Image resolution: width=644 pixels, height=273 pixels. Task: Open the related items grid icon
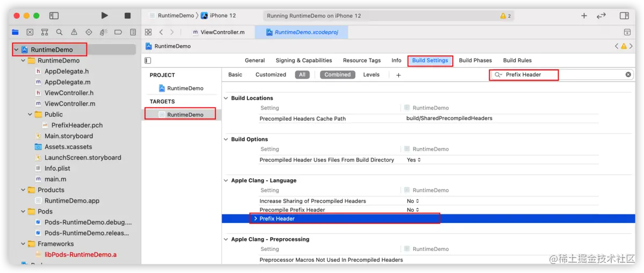(149, 32)
